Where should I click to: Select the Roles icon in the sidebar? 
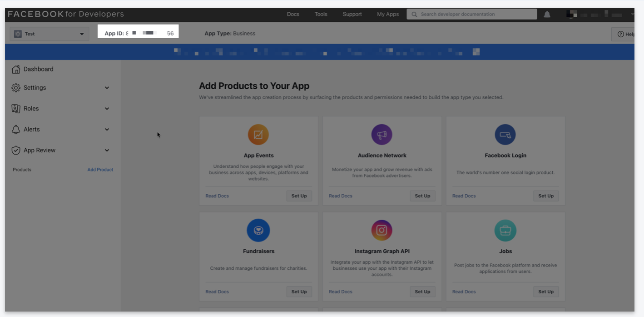coord(16,108)
